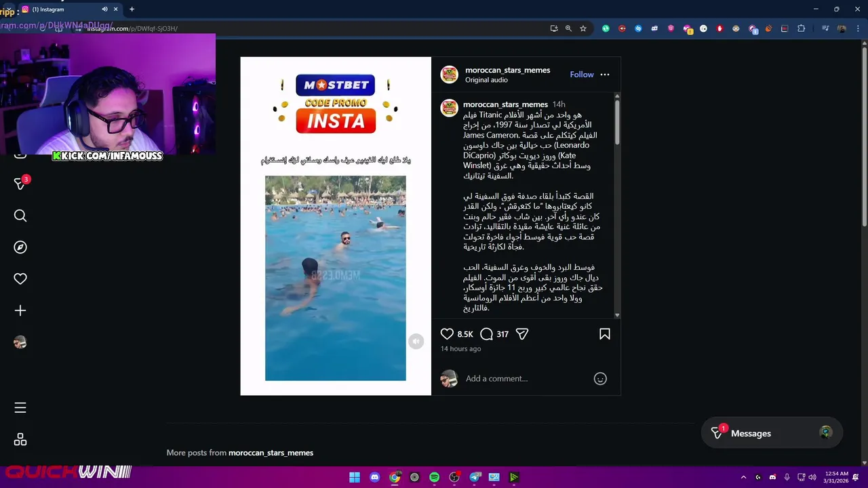Click the caption scrollbar down arrow
Image resolution: width=868 pixels, height=488 pixels.
pyautogui.click(x=616, y=315)
